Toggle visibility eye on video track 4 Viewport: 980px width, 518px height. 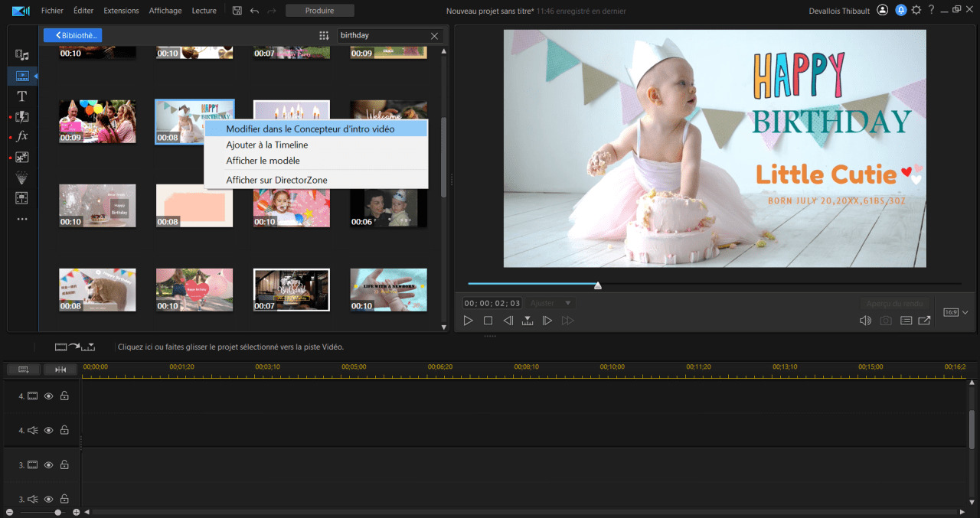tap(48, 396)
